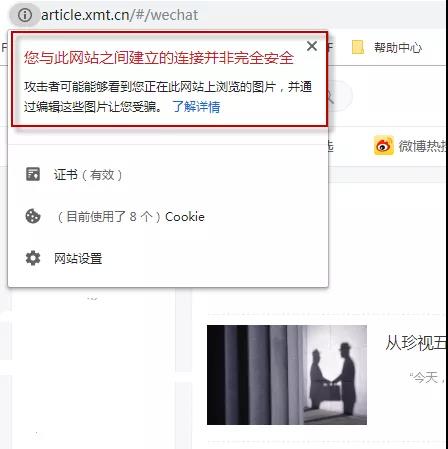
Task: Click the attacker warning description text
Action: click(x=168, y=97)
